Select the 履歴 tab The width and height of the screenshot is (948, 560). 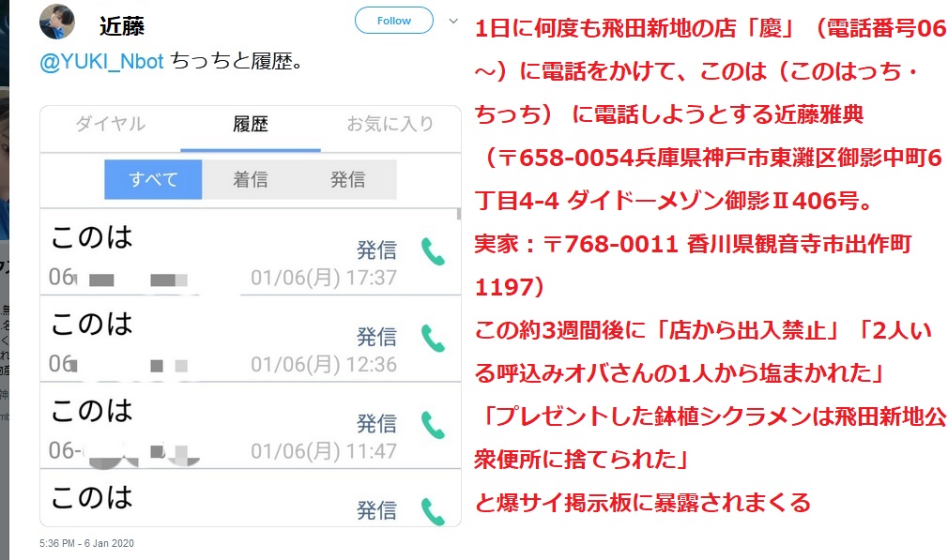(x=247, y=123)
